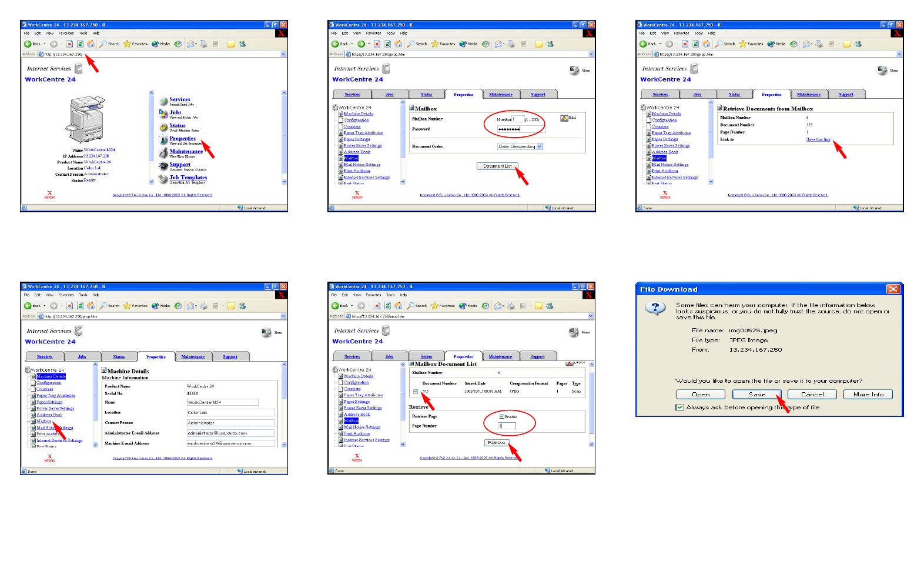Click the Support telephone icon on the home page
924x561 pixels.
coord(163,166)
